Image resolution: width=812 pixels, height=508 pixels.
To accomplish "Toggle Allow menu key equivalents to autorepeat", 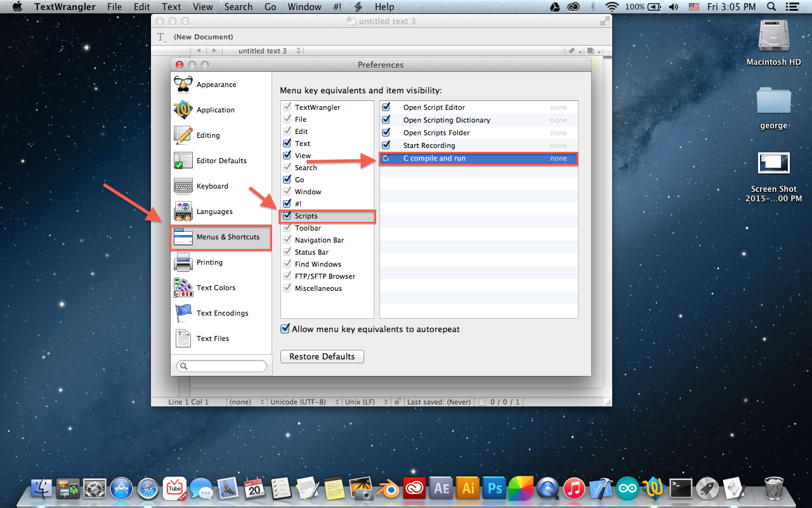I will [x=285, y=329].
